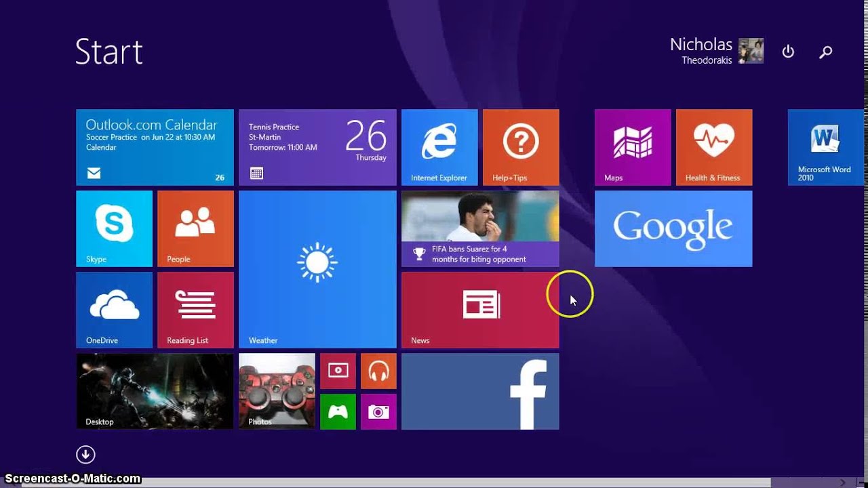Open the Weather tile
Image resolution: width=868 pixels, height=488 pixels.
tap(317, 269)
